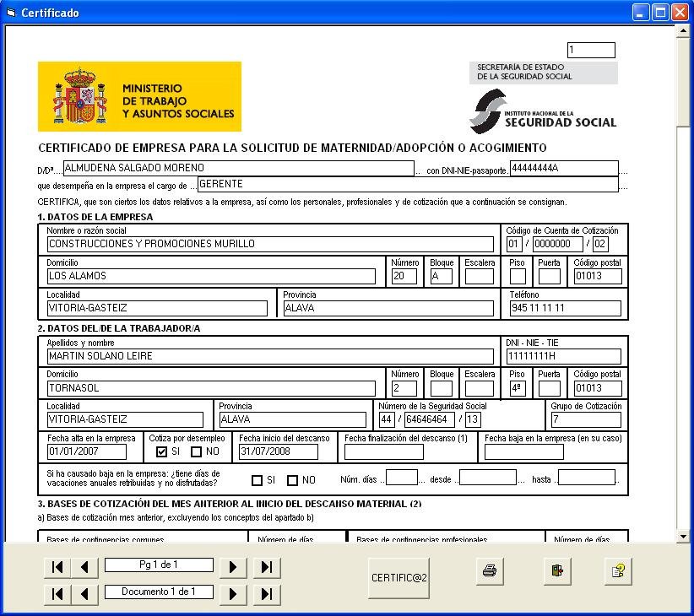Check NO box for Cotiza por desempleo

tap(197, 452)
